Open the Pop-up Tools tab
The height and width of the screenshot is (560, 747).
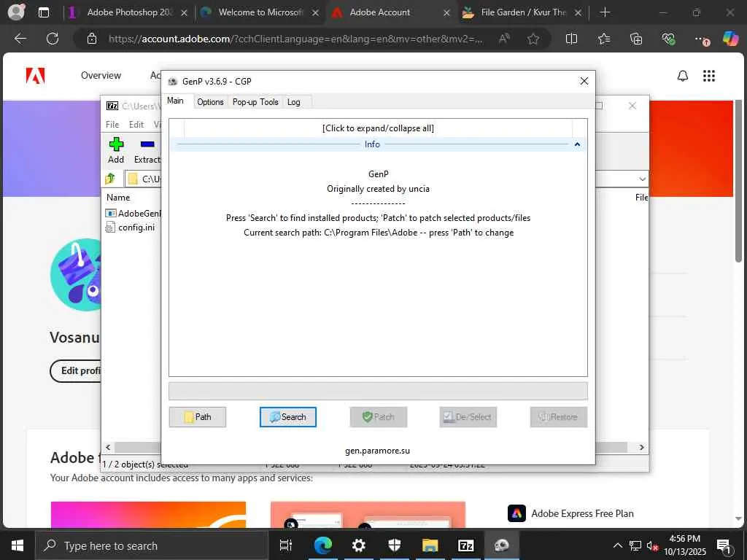pyautogui.click(x=255, y=102)
